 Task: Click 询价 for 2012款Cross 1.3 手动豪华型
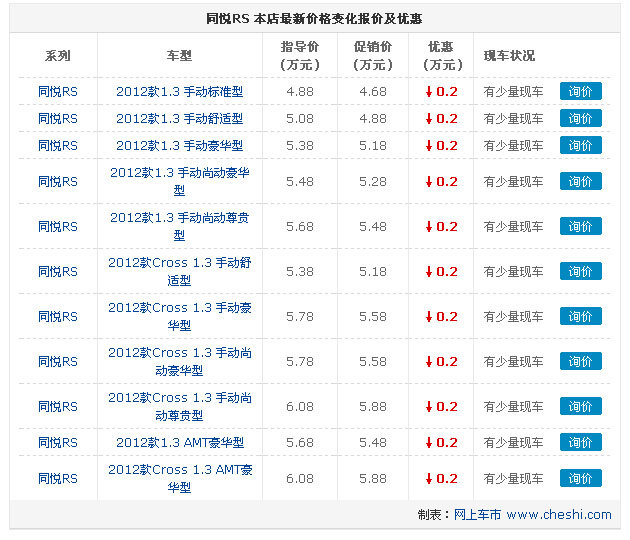tap(581, 316)
